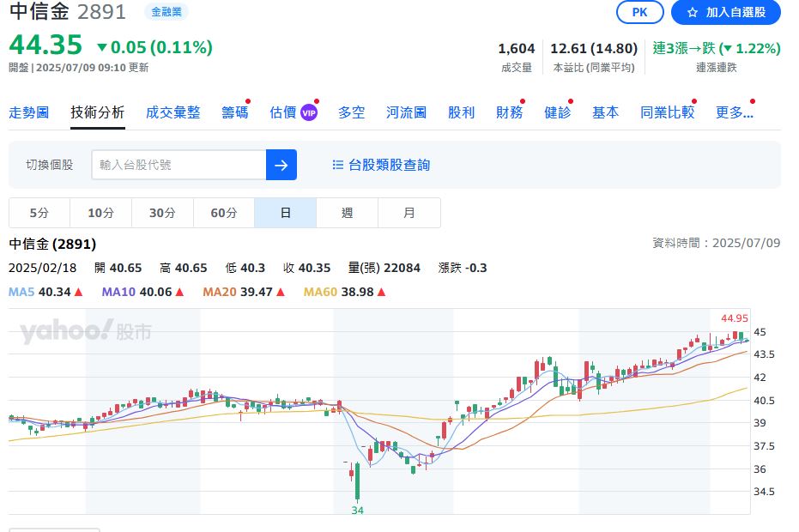The image size is (799, 532).
Task: Click the blue arrow search button
Action: 281,165
